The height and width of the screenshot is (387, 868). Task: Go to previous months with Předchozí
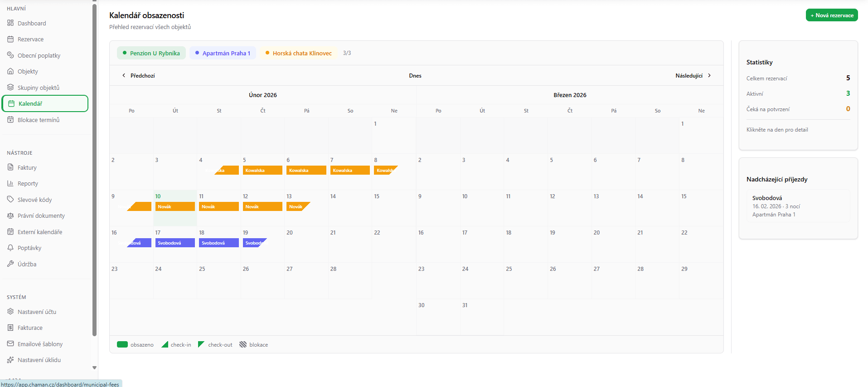pyautogui.click(x=139, y=76)
